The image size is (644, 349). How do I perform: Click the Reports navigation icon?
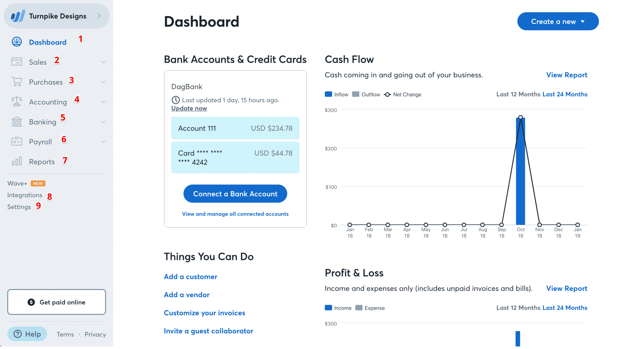16,161
